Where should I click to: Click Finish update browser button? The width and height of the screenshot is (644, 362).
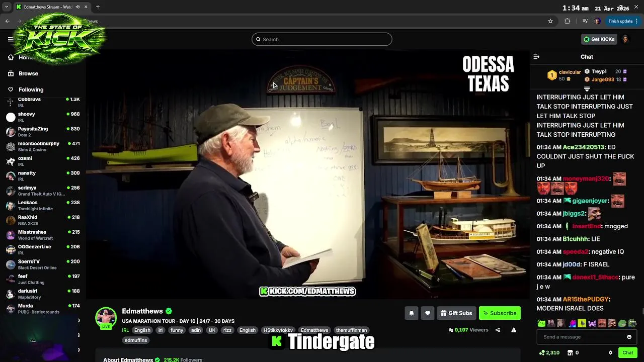623,21
